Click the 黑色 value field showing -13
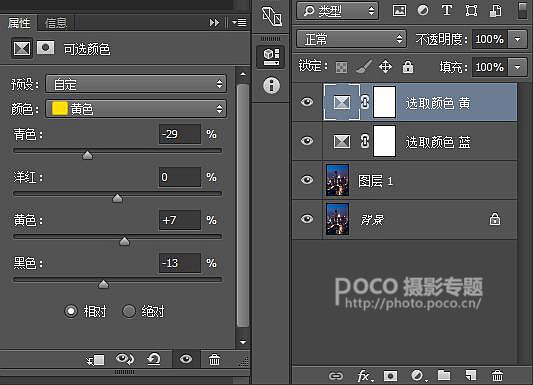 pyautogui.click(x=180, y=263)
